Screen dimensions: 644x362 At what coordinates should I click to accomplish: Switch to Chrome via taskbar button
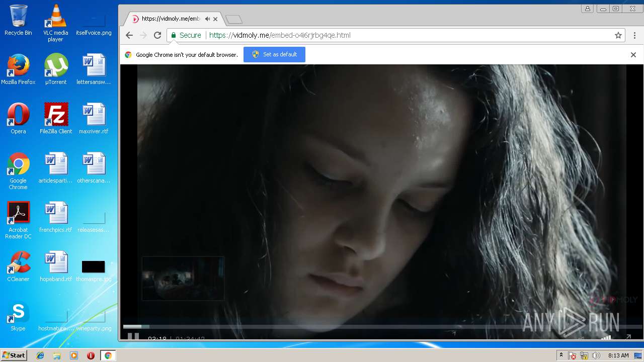108,355
